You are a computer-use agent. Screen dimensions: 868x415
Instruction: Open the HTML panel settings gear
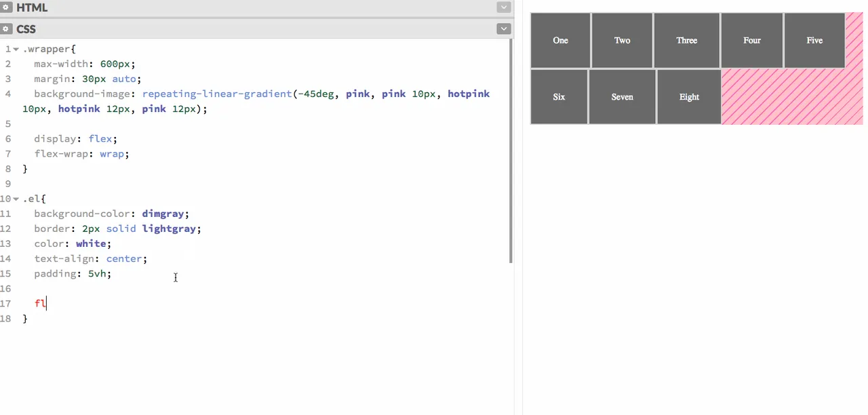[x=6, y=7]
